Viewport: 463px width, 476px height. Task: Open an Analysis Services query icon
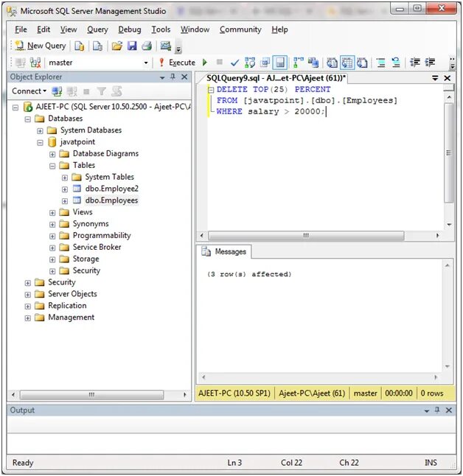[97, 46]
